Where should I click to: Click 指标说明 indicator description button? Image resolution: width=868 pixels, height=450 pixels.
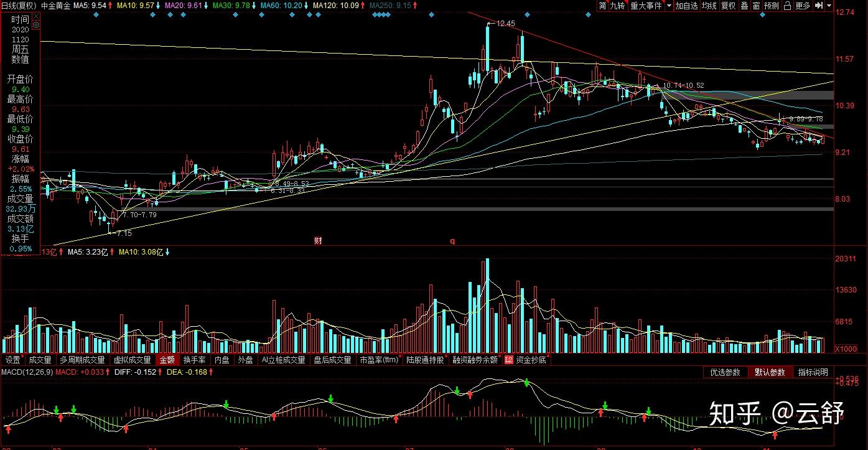(813, 372)
